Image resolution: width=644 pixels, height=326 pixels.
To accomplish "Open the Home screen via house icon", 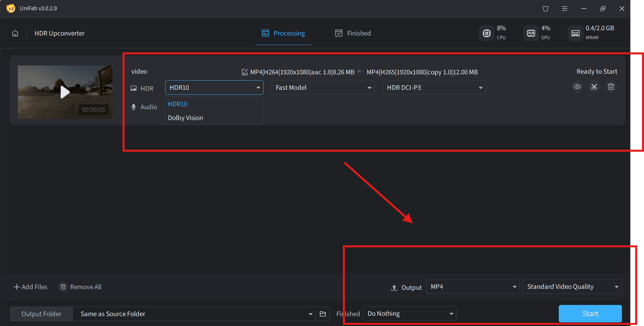I will pos(15,33).
